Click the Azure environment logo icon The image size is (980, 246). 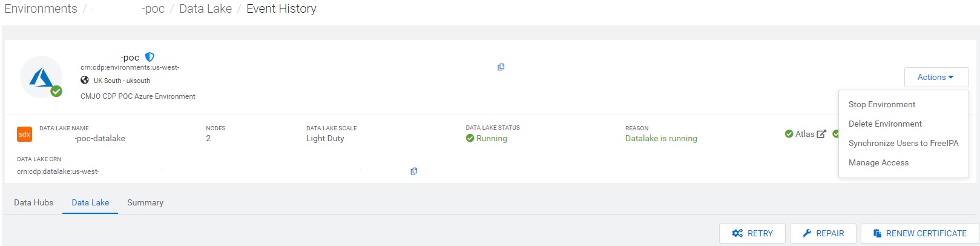pos(41,77)
